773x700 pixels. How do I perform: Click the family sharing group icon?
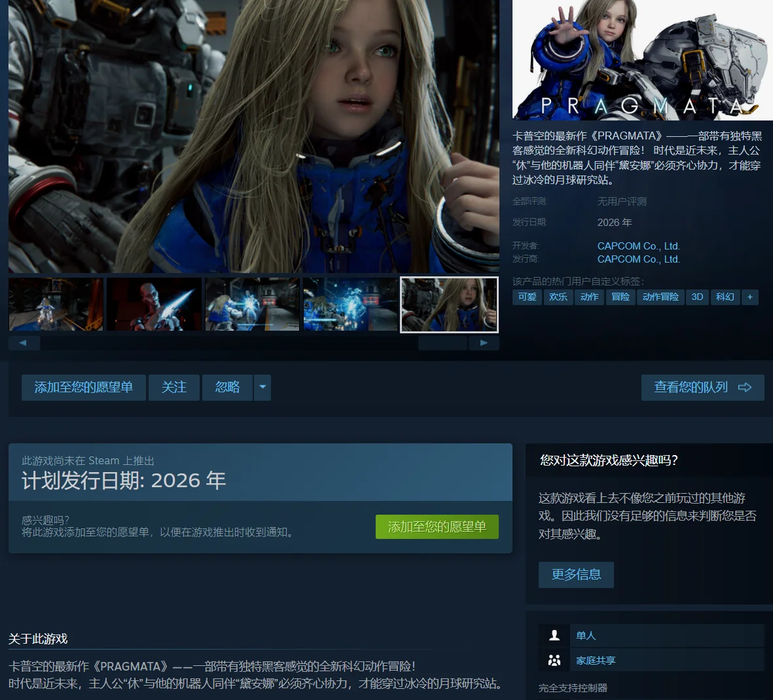click(x=554, y=660)
